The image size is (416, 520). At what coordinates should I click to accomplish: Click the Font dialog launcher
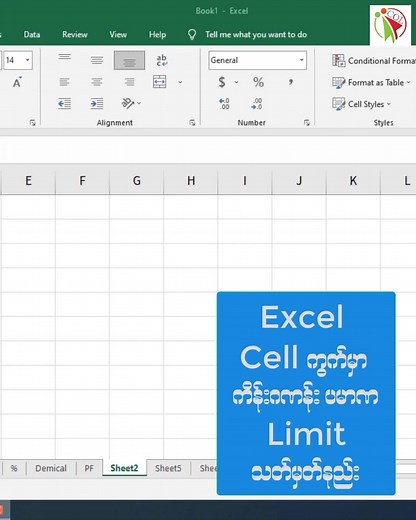click(x=32, y=123)
